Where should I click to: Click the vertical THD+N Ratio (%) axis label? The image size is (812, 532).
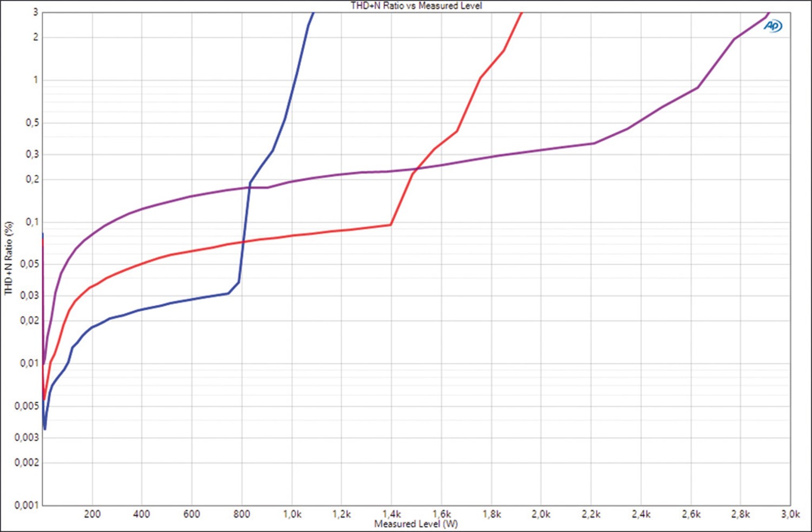[9, 258]
